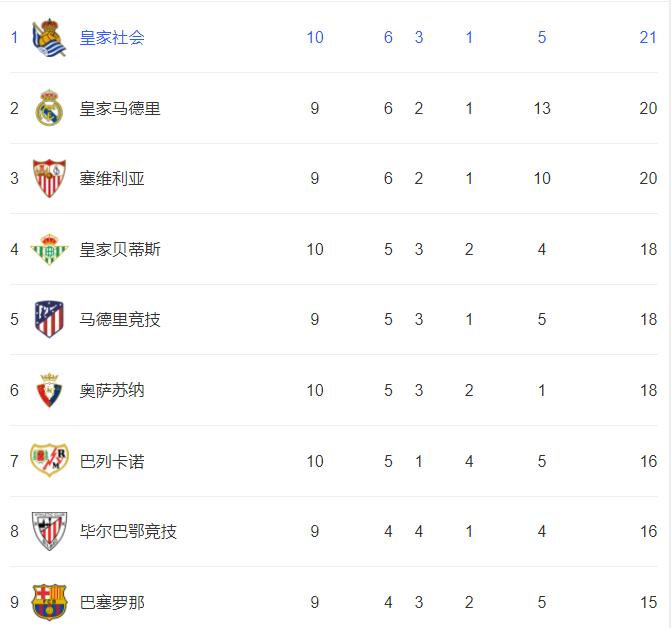This screenshot has height=628, width=671.
Task: Open the 皇家马德里 team name
Action: (120, 108)
